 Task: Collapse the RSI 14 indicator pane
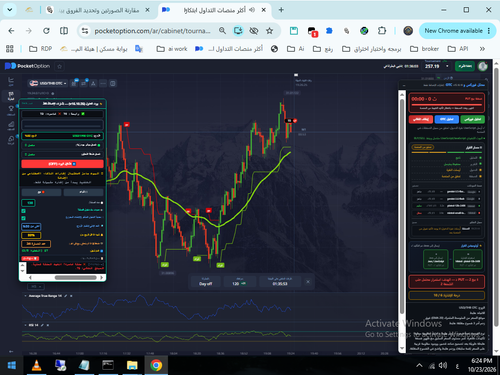[26, 325]
